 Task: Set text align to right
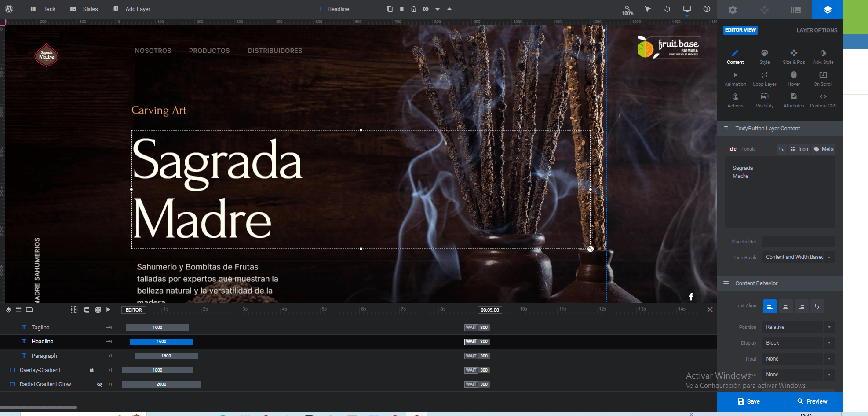[801, 306]
